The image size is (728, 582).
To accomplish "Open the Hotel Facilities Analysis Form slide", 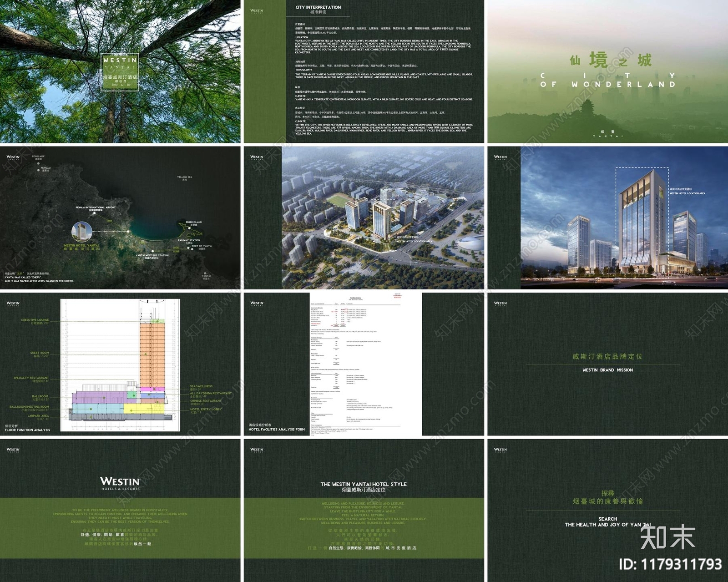I will [x=364, y=364].
